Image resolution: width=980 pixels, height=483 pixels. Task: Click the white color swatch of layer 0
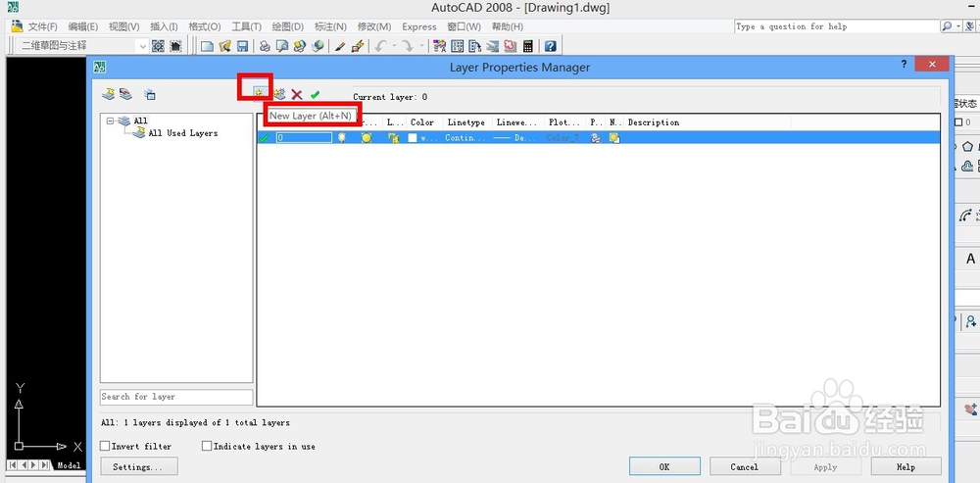point(413,138)
